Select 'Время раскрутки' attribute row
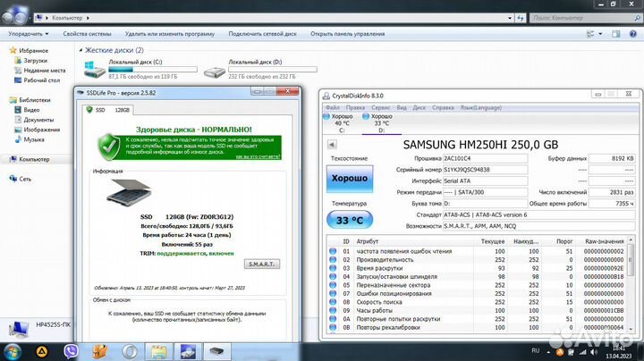This screenshot has height=361, width=644. point(477,268)
